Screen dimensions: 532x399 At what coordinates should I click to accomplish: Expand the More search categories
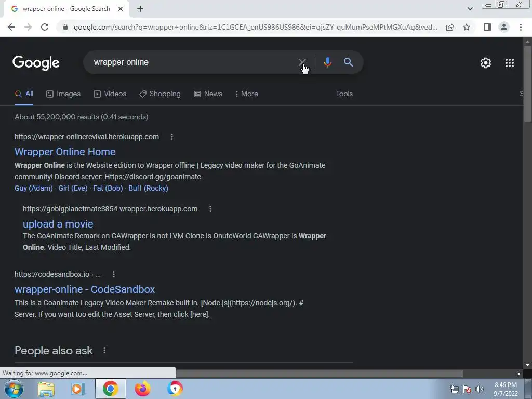[247, 94]
